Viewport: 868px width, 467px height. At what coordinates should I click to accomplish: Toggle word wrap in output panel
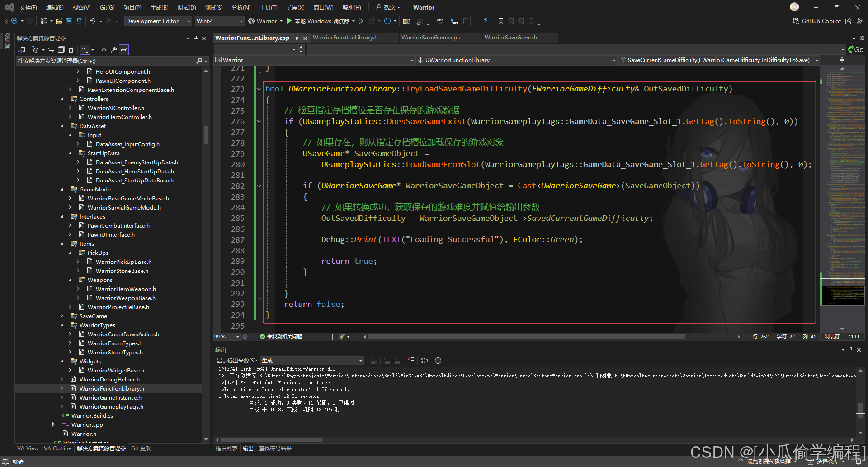424,361
